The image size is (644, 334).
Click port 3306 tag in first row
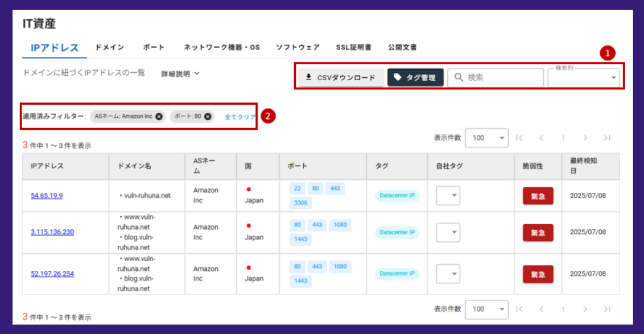point(301,203)
